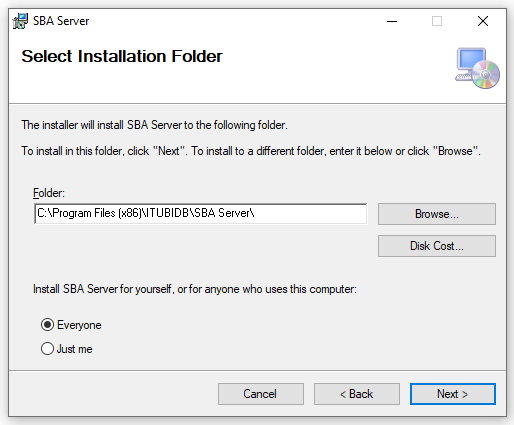Go back with the < Back button
This screenshot has height=425, width=514.
point(357,394)
